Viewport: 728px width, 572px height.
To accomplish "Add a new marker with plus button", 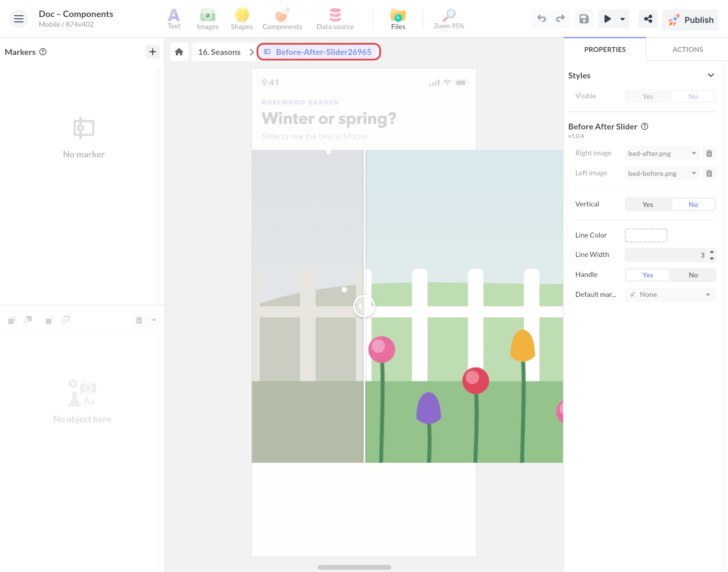I will [x=153, y=52].
